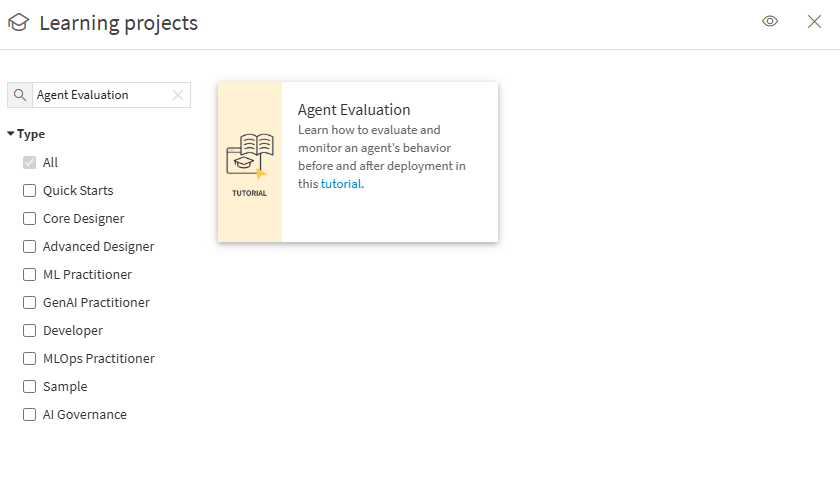The image size is (840, 477).
Task: Toggle the eye visibility icon in header
Action: [x=770, y=21]
